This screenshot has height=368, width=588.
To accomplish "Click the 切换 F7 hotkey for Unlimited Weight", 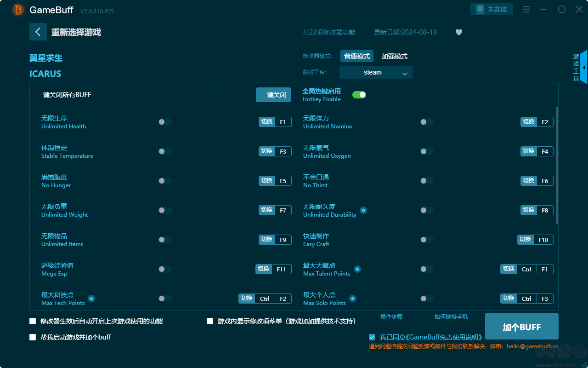I will point(275,210).
